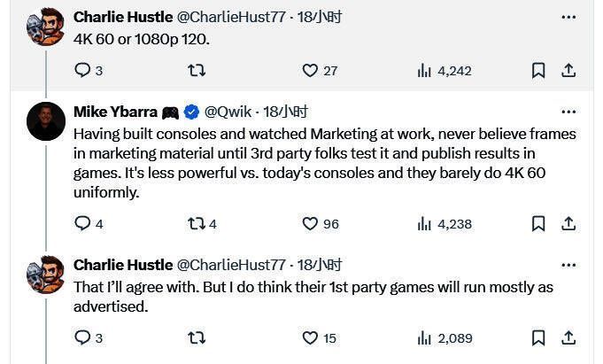Open more options on Charlie Hustle's first tweet
The height and width of the screenshot is (364, 603).
pos(568,16)
